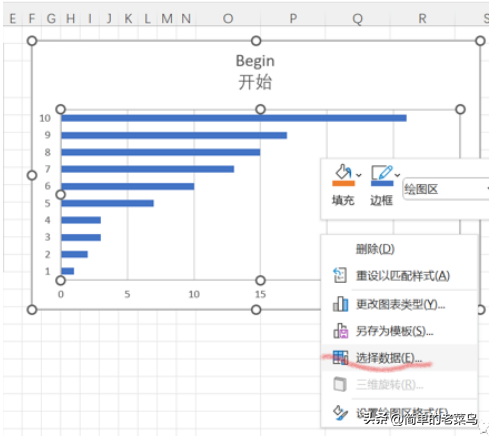Click the chart title 'Begin 开始'
Image resolution: width=489 pixels, height=436 pixels.
pos(255,72)
